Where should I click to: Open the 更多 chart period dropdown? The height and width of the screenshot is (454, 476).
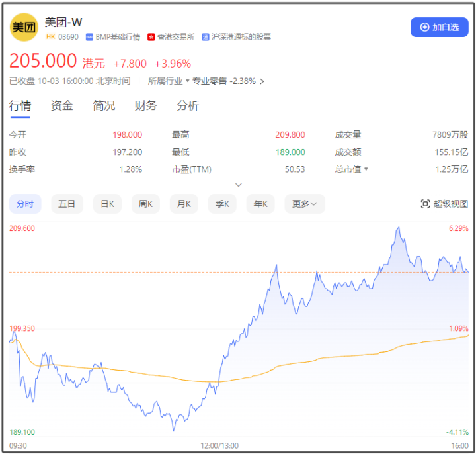(x=305, y=204)
